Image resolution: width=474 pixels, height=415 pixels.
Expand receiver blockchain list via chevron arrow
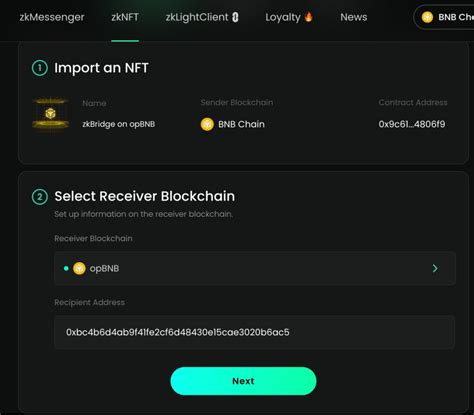(435, 268)
